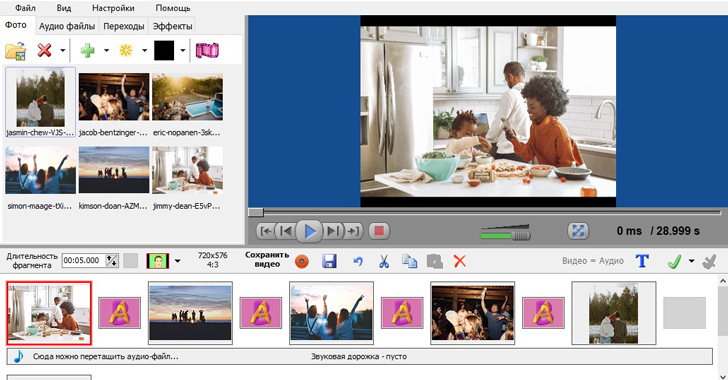
Task: Click the red X delete photo icon
Action: tap(45, 50)
